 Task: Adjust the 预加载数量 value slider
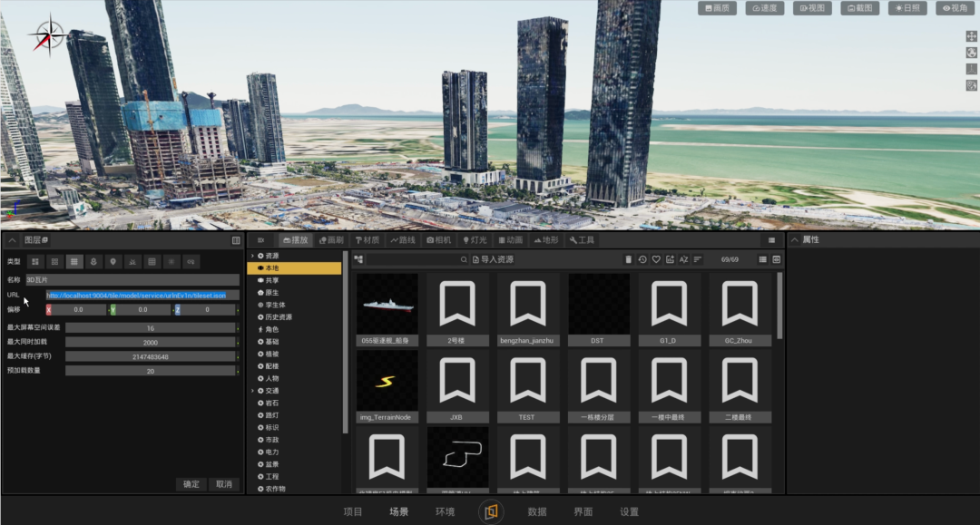151,372
